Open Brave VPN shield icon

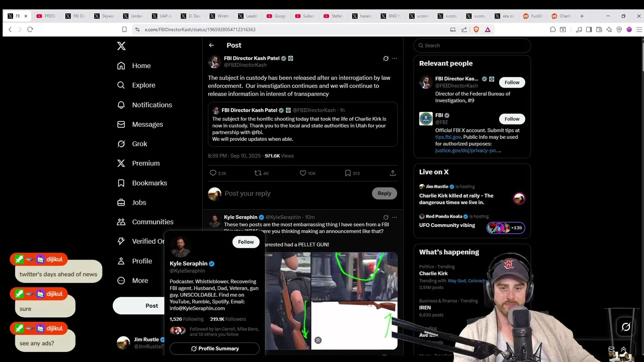point(619,30)
